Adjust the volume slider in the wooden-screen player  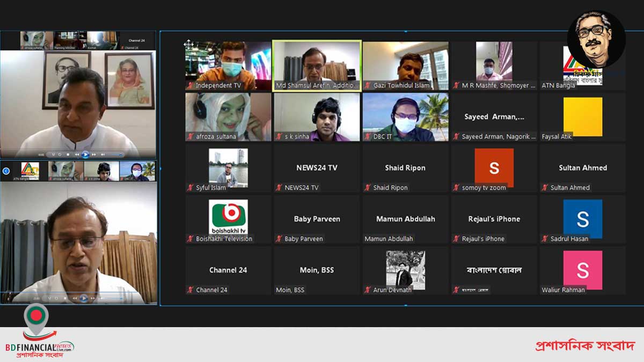pos(113,298)
